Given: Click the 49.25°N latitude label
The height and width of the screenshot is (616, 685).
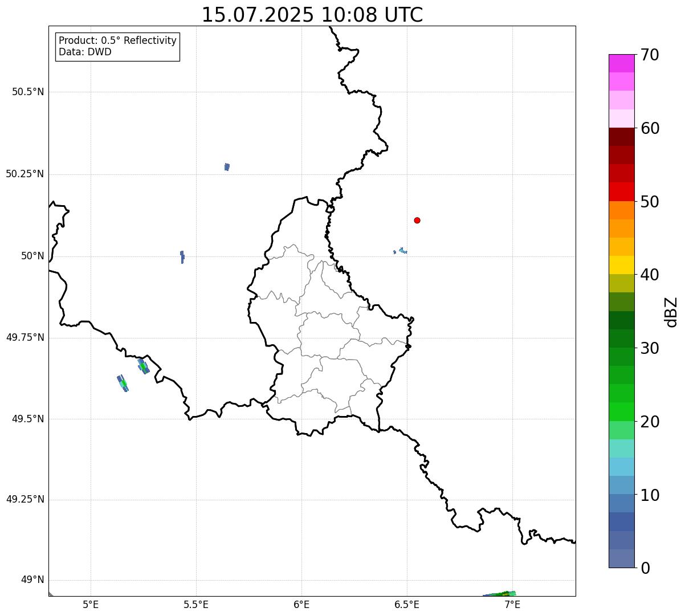Looking at the screenshot, I should coord(25,500).
